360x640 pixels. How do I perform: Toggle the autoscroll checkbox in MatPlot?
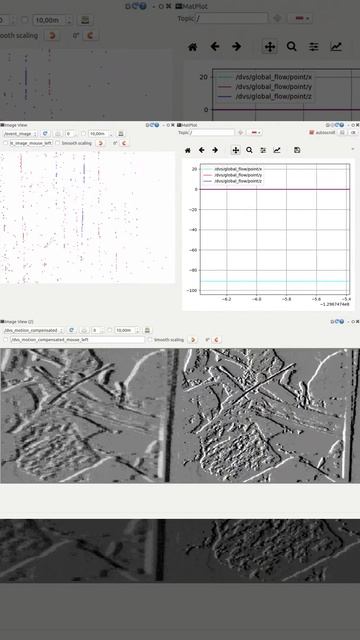322,132
